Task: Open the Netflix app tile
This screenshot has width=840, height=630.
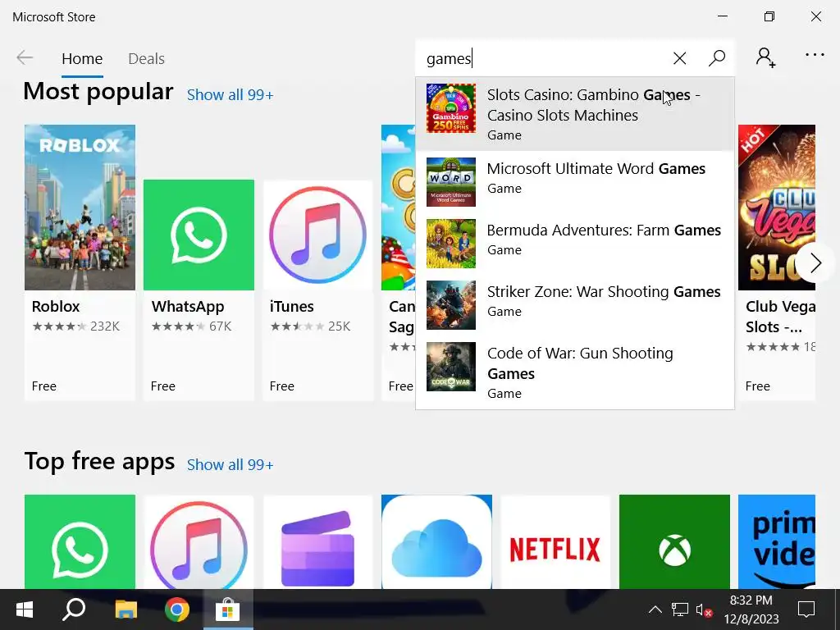Action: click(x=555, y=541)
